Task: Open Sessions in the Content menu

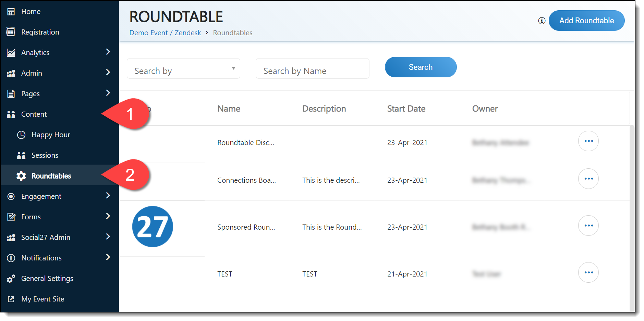Action: coord(45,155)
